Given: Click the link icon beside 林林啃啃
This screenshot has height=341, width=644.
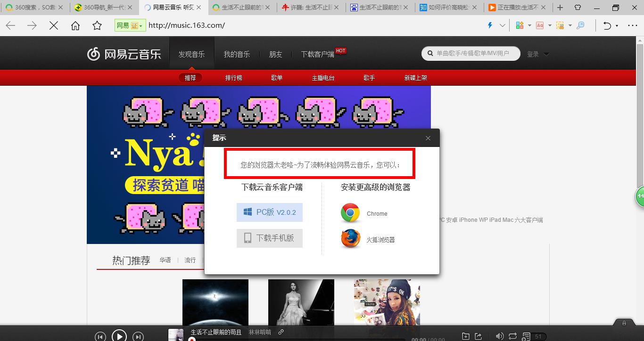Looking at the screenshot, I should pyautogui.click(x=281, y=332).
